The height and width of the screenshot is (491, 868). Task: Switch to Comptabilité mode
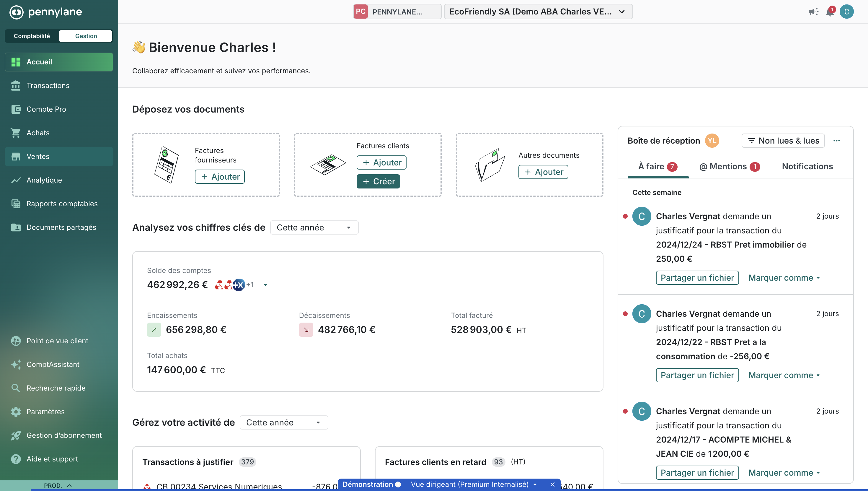tap(32, 36)
